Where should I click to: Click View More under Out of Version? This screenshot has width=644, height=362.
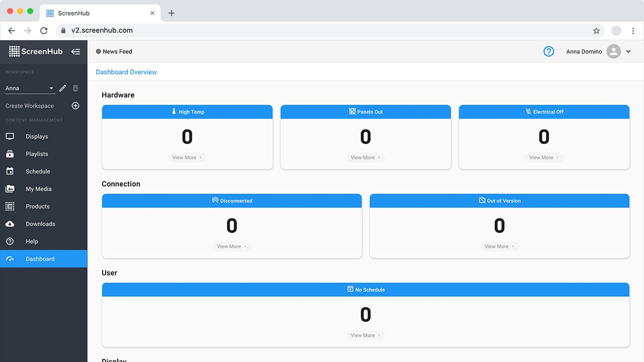click(x=499, y=246)
